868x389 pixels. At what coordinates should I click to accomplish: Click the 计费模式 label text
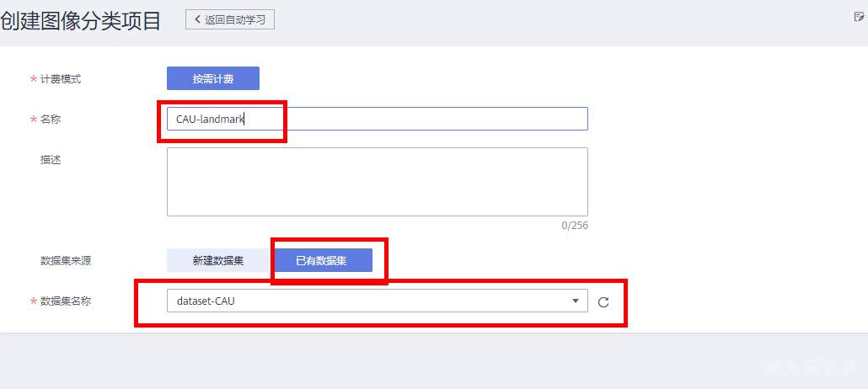pyautogui.click(x=61, y=79)
